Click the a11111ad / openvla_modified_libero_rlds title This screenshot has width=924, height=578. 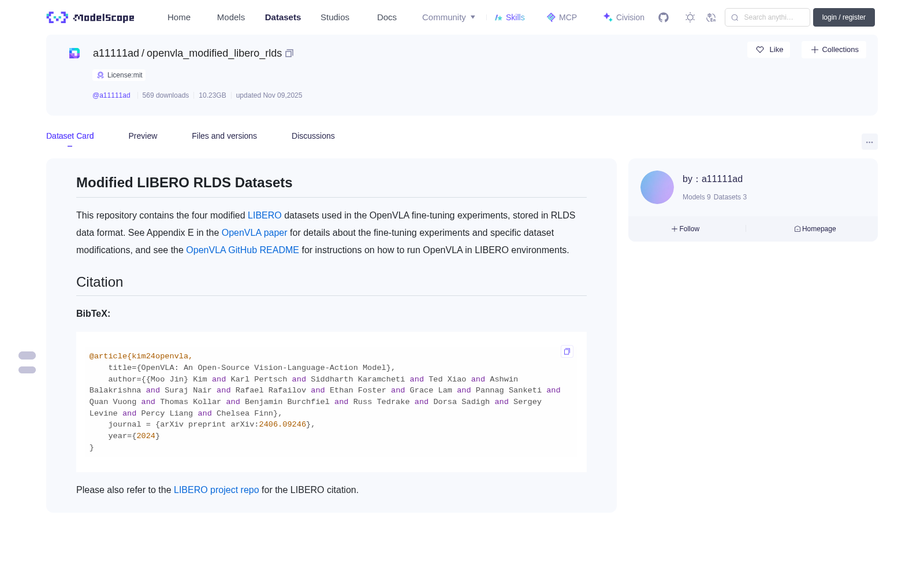pos(187,53)
